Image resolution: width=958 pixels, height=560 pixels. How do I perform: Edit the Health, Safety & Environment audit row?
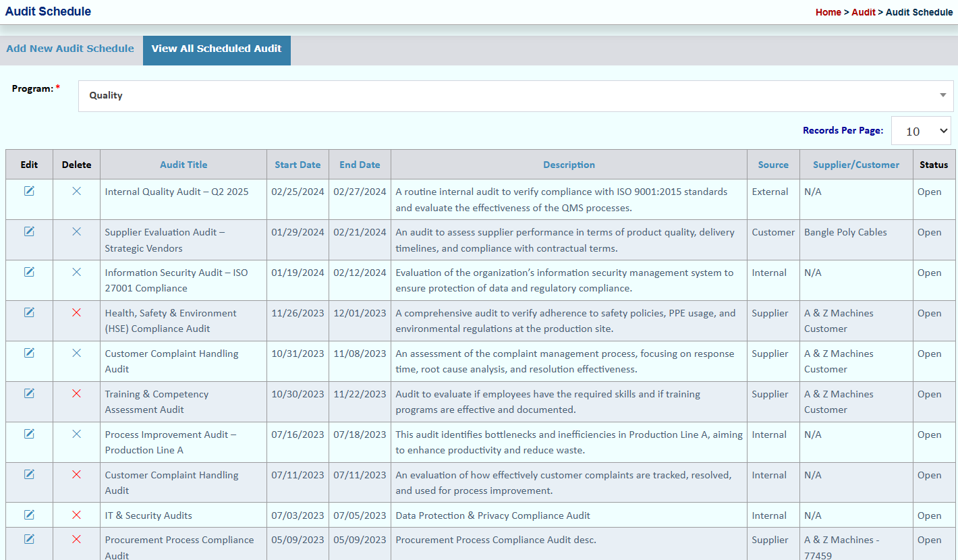tap(29, 312)
